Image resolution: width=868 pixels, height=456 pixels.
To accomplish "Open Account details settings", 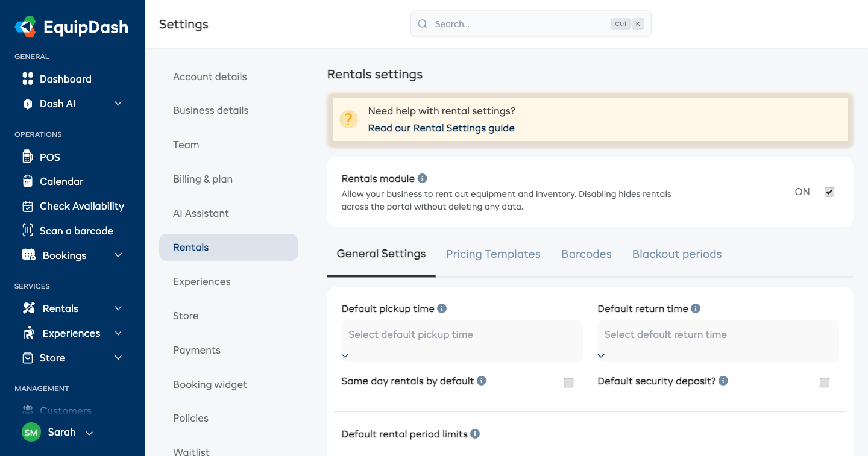I will (x=210, y=77).
